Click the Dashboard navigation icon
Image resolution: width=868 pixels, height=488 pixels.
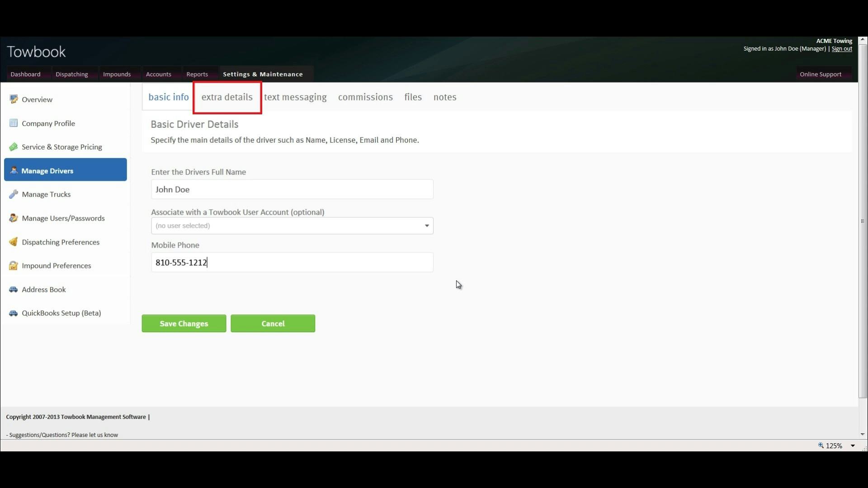(x=25, y=74)
